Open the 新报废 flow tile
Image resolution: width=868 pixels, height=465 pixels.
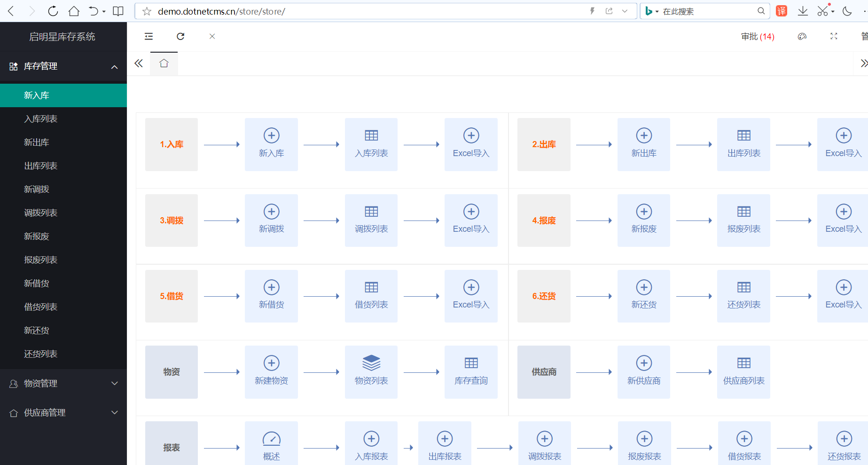point(644,221)
